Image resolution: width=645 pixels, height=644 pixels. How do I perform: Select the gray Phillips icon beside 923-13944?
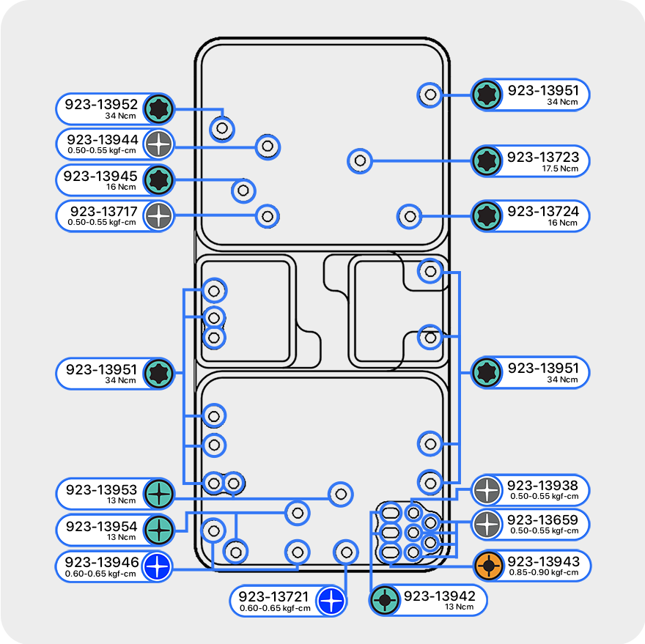click(x=158, y=145)
